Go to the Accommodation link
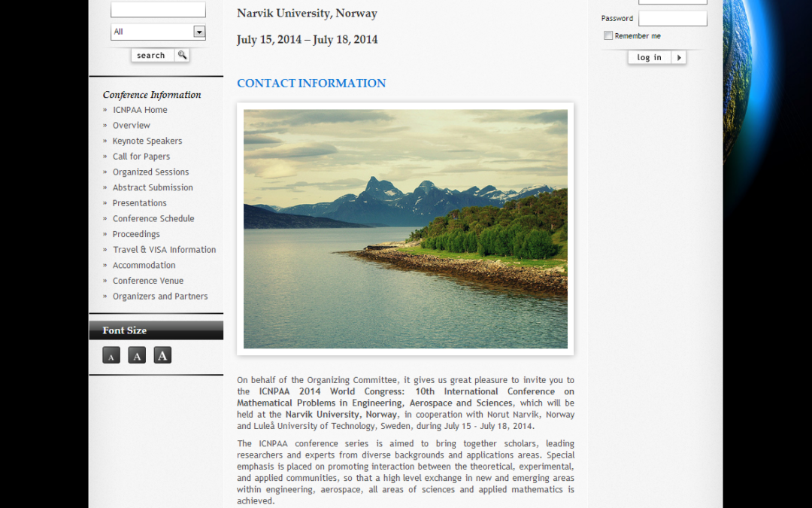812x508 pixels. point(144,266)
